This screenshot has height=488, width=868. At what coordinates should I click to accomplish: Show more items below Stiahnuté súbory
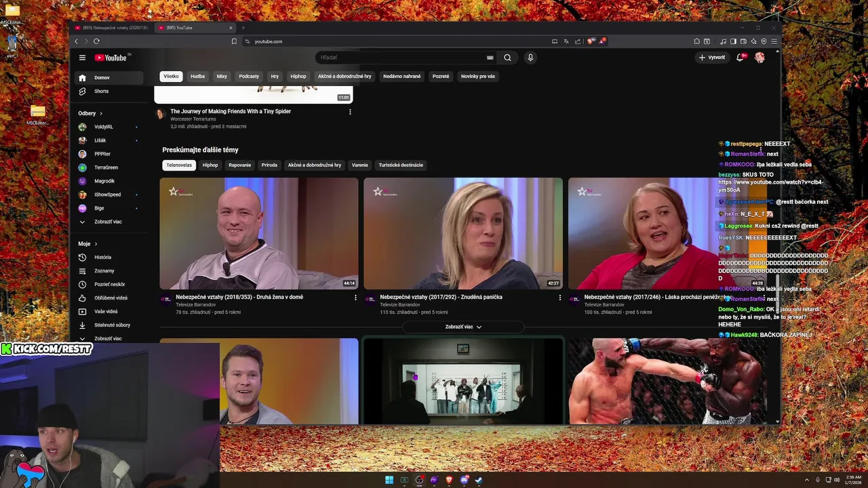point(108,338)
